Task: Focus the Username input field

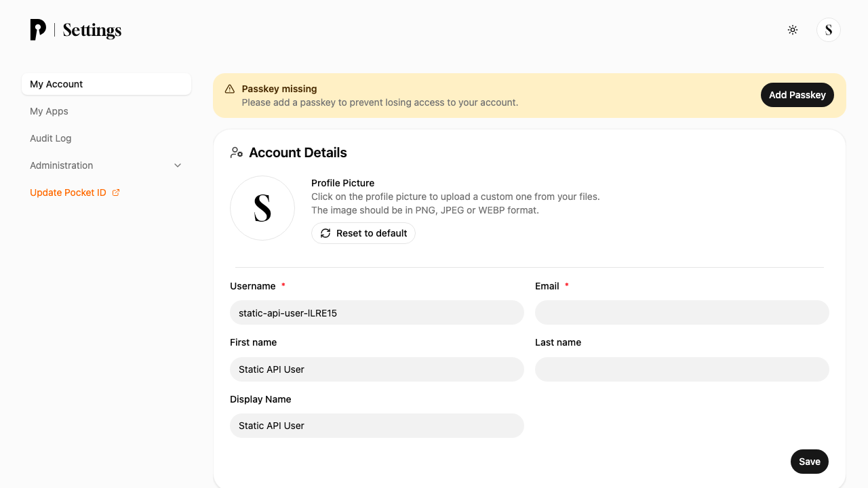Action: [x=377, y=312]
